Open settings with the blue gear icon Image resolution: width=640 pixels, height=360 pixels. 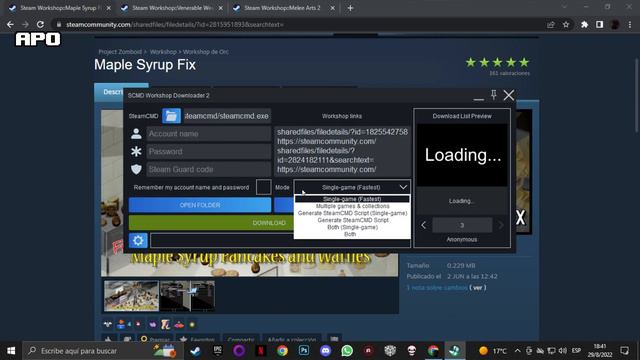pyautogui.click(x=138, y=240)
